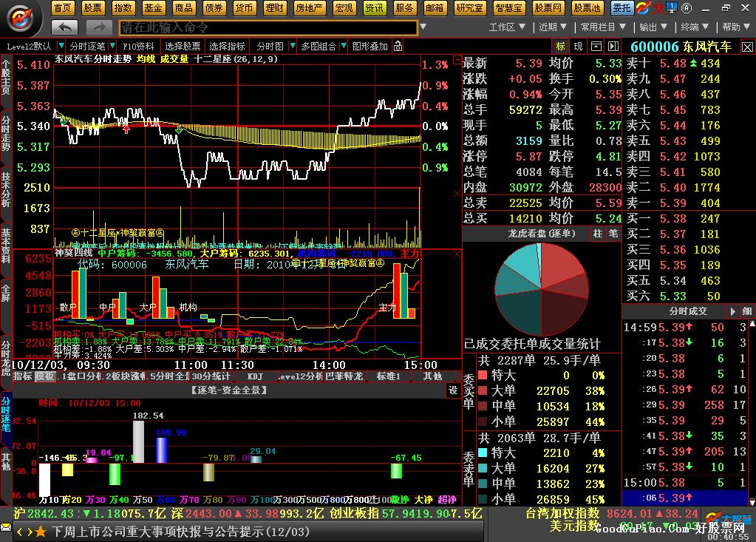Click the 182.54 white bar in 资金全景
756x542 pixels.
click(138, 441)
